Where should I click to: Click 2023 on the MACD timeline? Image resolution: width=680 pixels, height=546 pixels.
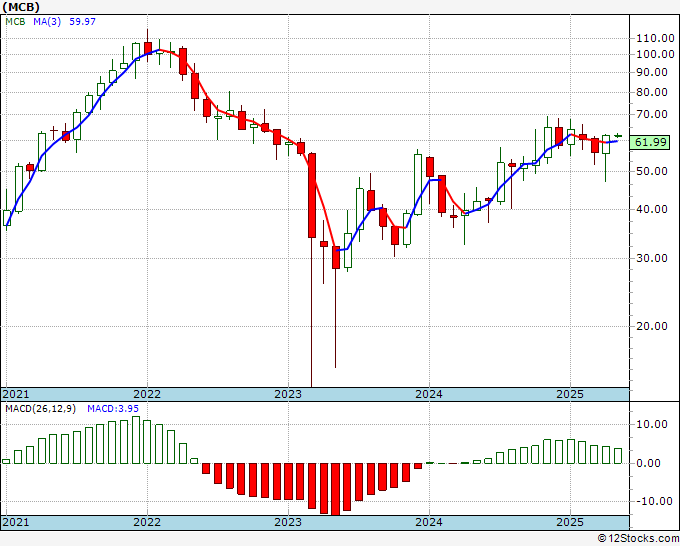[x=288, y=522]
